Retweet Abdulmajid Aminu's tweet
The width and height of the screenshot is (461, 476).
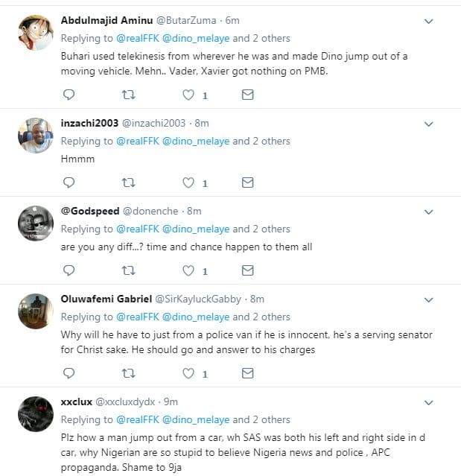click(x=128, y=95)
